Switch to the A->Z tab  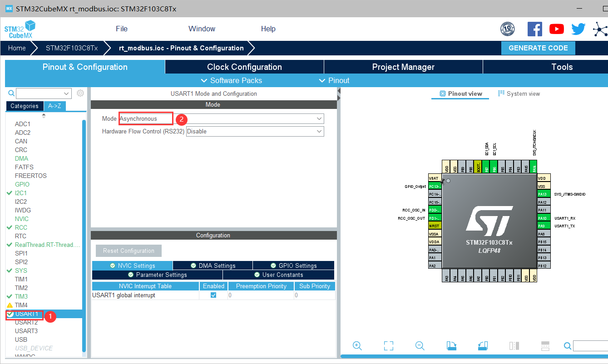54,106
